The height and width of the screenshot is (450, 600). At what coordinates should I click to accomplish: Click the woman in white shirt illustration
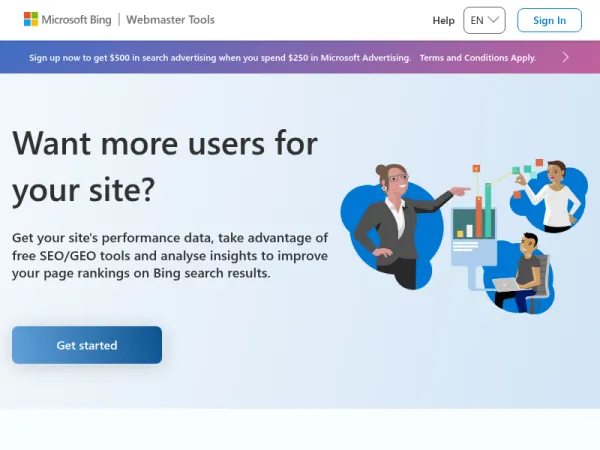pos(553,195)
